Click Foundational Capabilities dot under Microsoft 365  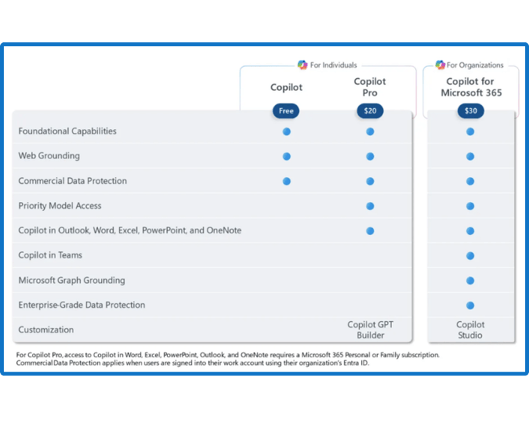pos(470,132)
